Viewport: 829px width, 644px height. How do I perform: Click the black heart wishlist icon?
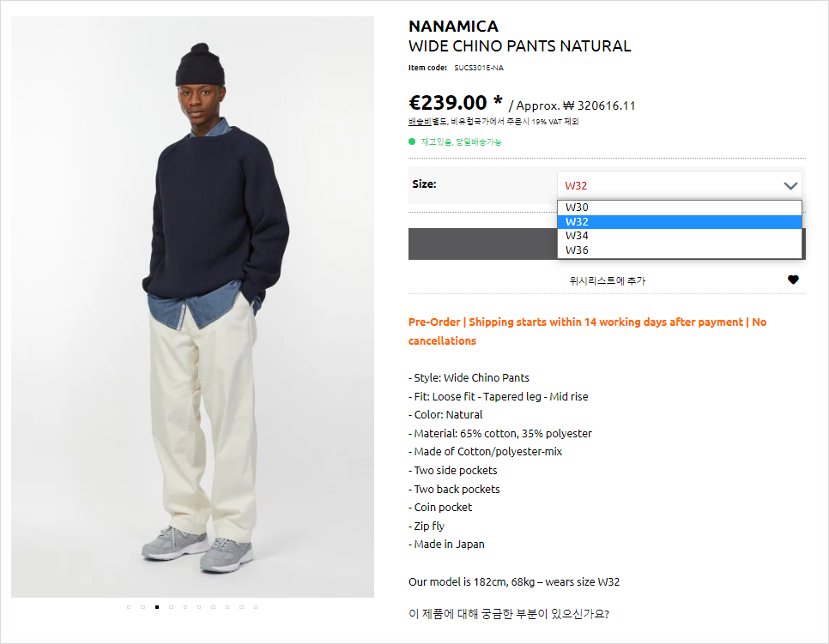pos(793,280)
